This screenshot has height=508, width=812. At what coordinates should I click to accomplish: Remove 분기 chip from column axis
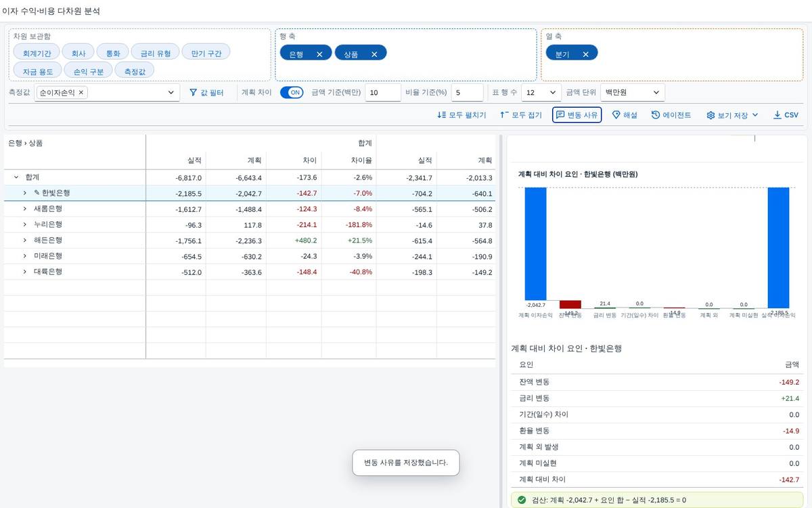(x=585, y=54)
